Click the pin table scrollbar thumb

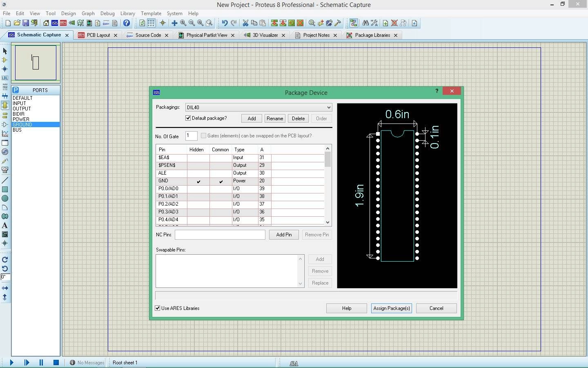[x=327, y=159]
